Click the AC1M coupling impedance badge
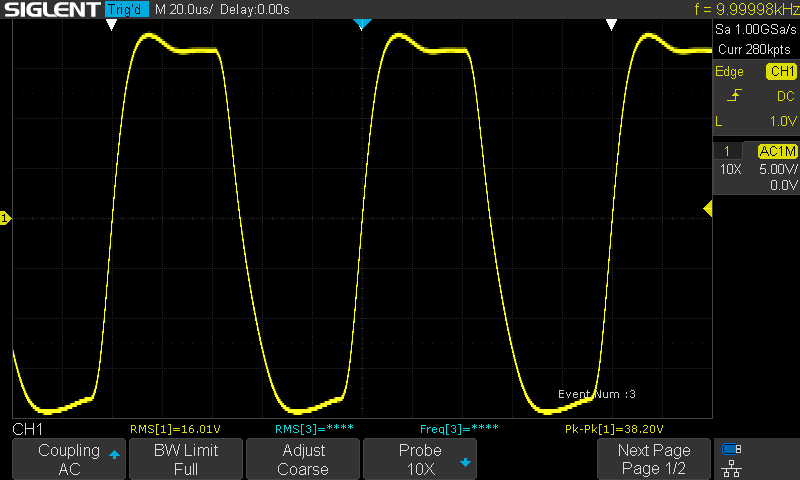 pyautogui.click(x=778, y=151)
